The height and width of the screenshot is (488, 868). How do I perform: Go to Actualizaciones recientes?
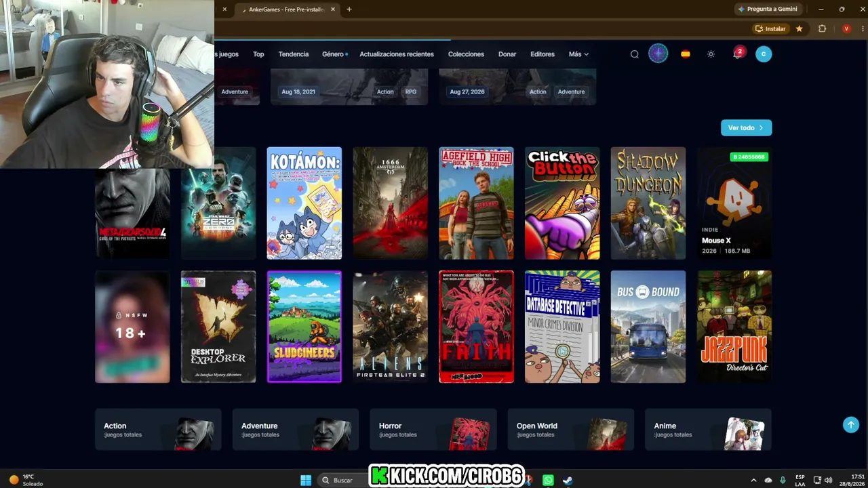coord(397,54)
